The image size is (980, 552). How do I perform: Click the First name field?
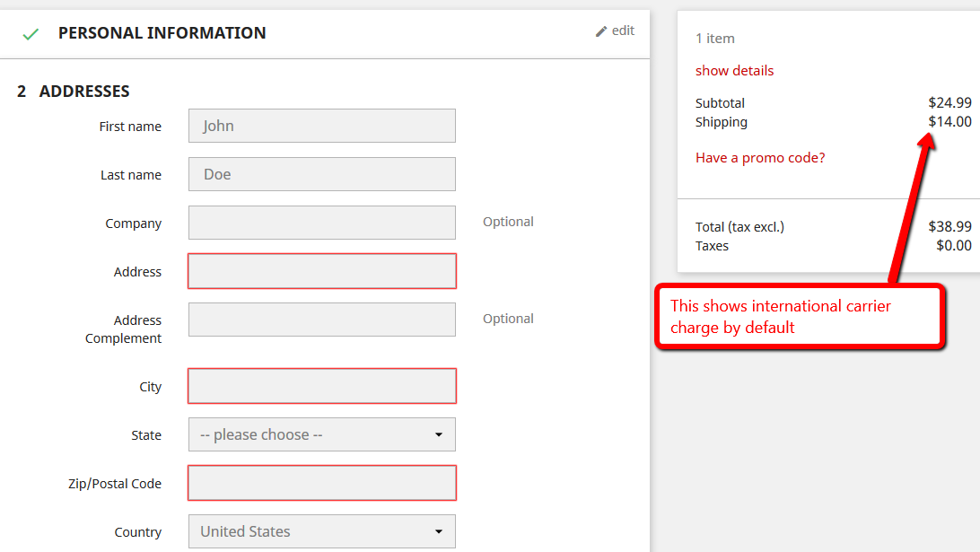pos(322,126)
